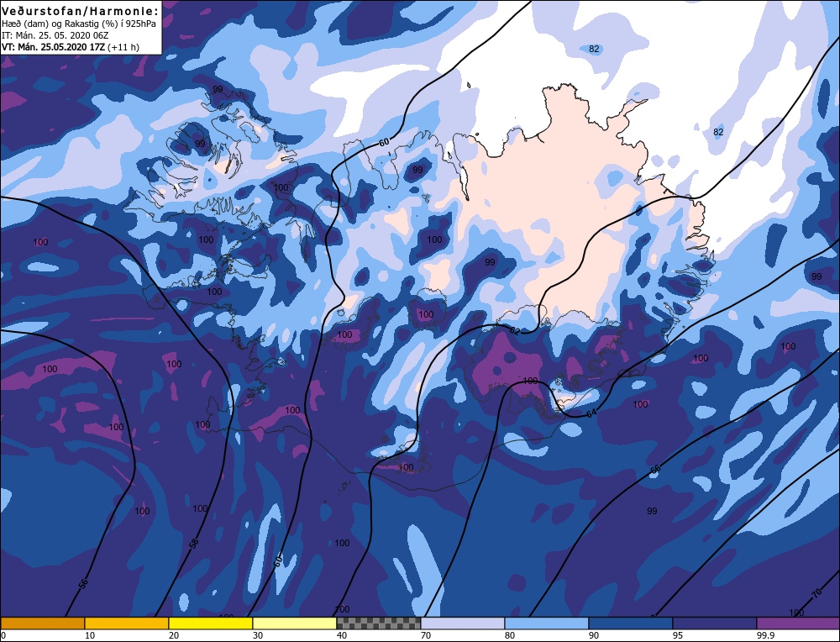The image size is (840, 642).
Task: Click the '10' legend scale value
Action: [x=90, y=635]
